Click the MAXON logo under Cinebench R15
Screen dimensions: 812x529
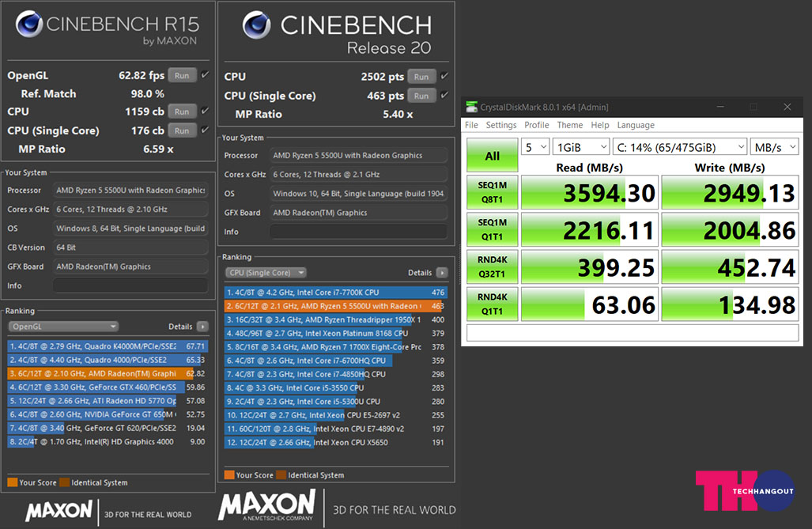pyautogui.click(x=59, y=510)
